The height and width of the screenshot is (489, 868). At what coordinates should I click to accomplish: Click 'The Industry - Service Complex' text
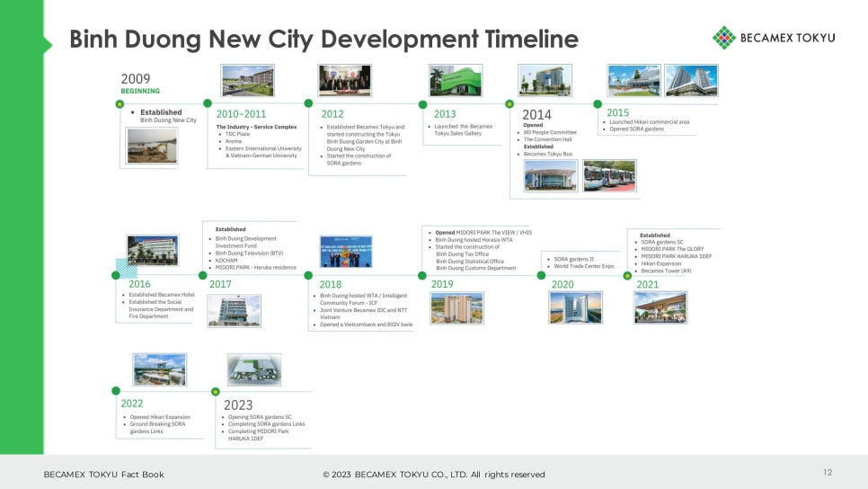pyautogui.click(x=256, y=127)
